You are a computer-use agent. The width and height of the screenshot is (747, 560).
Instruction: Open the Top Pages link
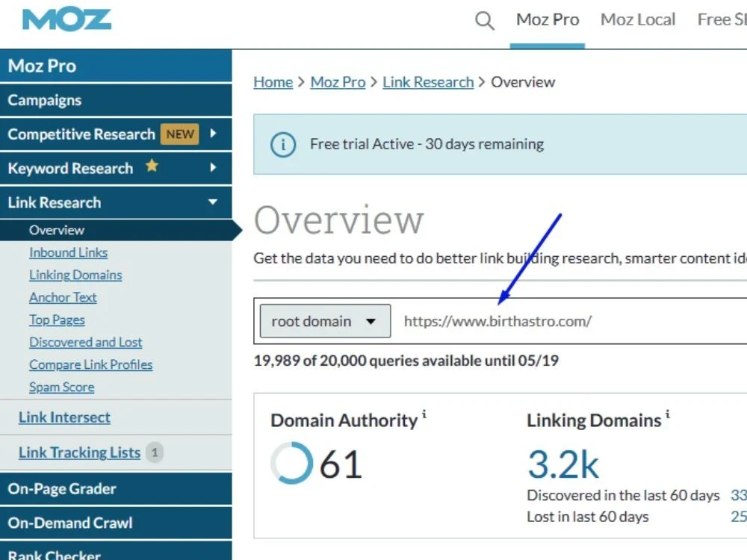coord(57,320)
